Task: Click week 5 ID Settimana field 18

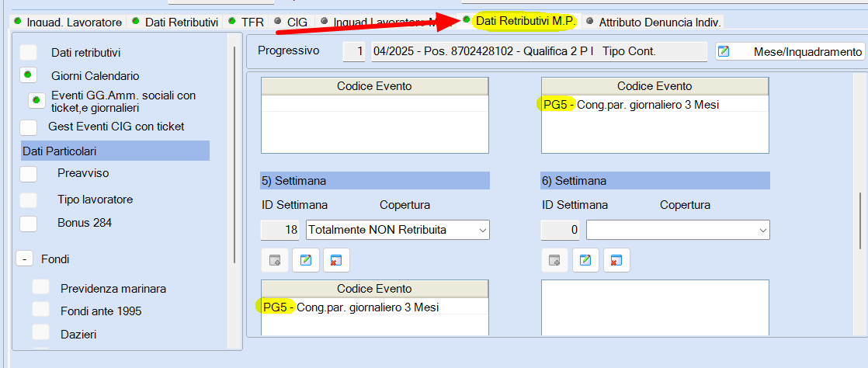Action: coord(280,229)
